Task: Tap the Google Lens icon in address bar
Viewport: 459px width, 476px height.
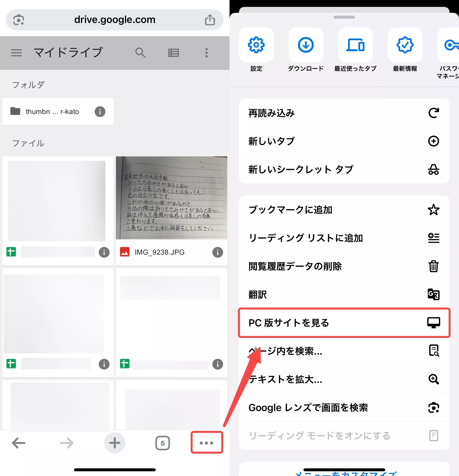Action: pos(18,20)
